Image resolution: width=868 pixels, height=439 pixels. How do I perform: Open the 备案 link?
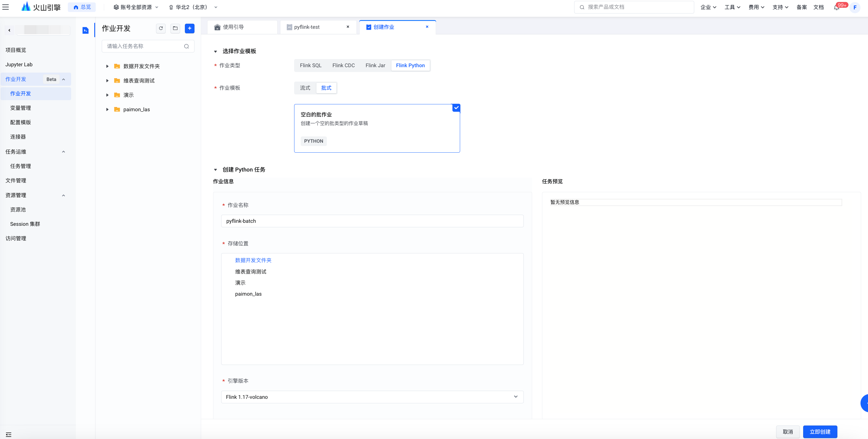click(x=802, y=7)
